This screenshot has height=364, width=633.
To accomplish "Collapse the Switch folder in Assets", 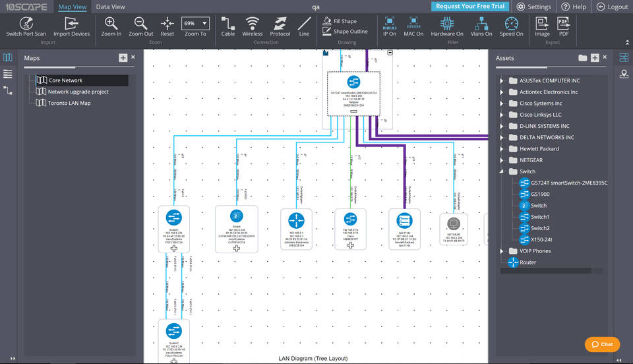I will (x=502, y=171).
